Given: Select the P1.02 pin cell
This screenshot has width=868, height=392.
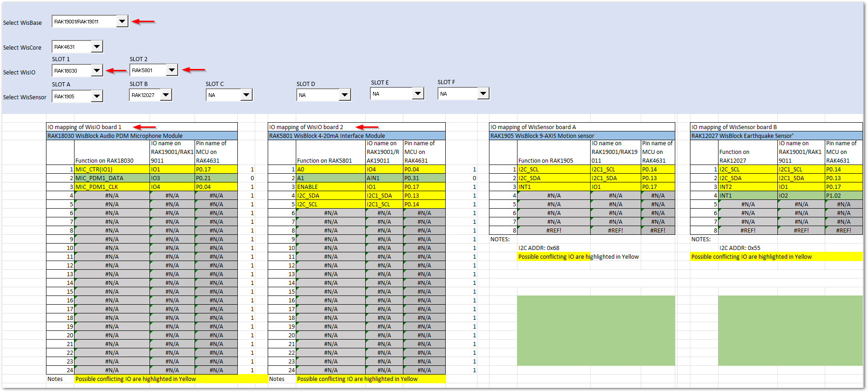Looking at the screenshot, I should pyautogui.click(x=844, y=195).
